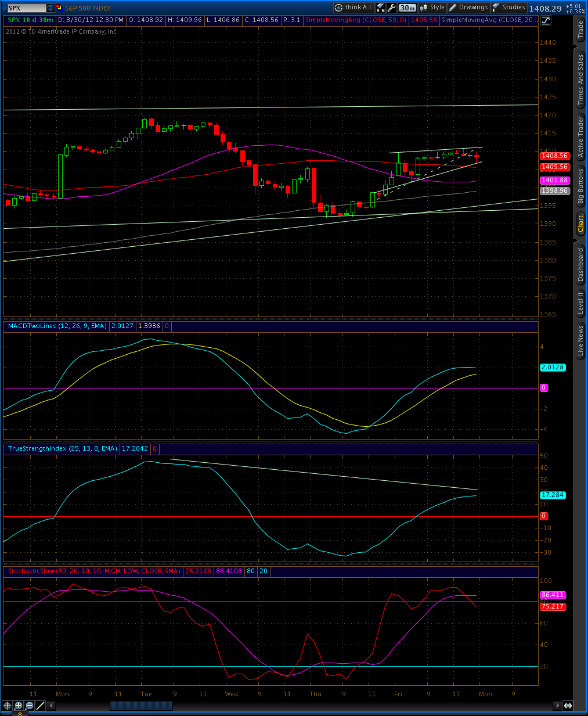Click the curve icon at study header's right end
This screenshot has width=588, height=716.
pos(546,21)
